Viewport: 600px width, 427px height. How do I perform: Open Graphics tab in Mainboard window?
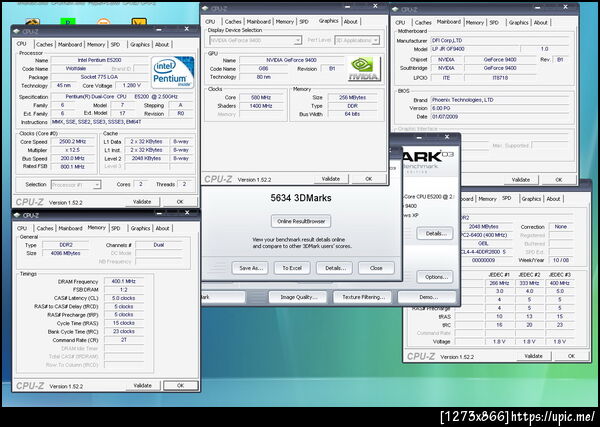tap(518, 23)
